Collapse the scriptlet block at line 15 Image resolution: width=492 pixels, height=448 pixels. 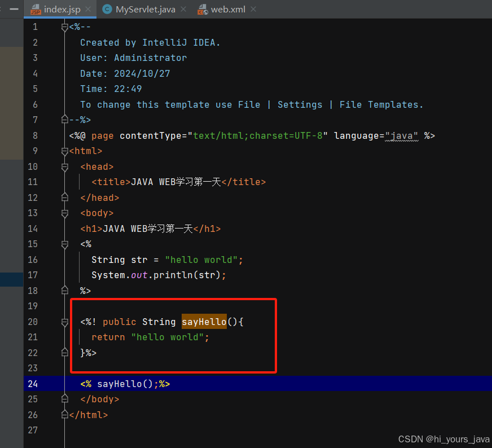click(x=65, y=245)
